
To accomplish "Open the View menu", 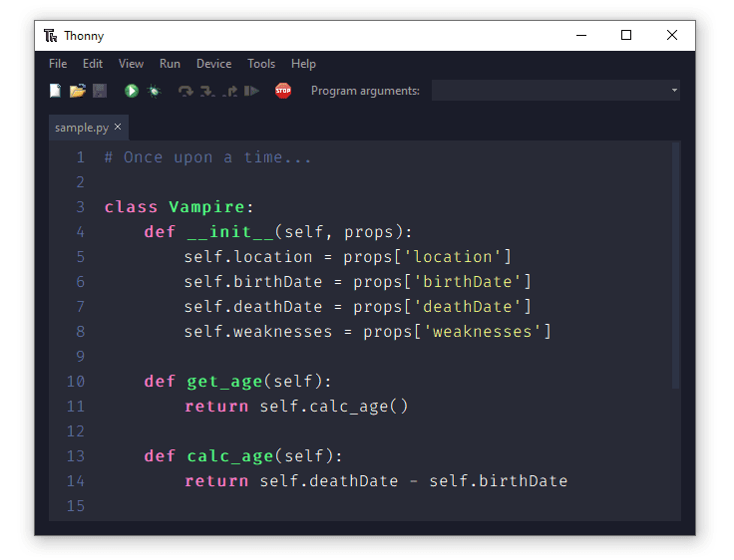I will (x=131, y=64).
